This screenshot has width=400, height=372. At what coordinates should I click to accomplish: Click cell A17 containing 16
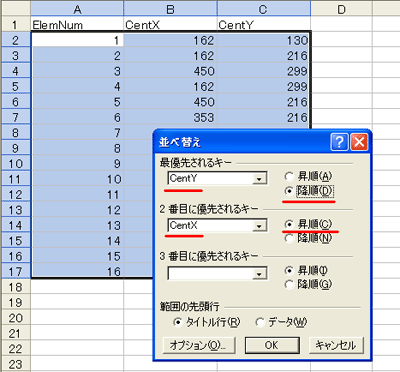(77, 271)
